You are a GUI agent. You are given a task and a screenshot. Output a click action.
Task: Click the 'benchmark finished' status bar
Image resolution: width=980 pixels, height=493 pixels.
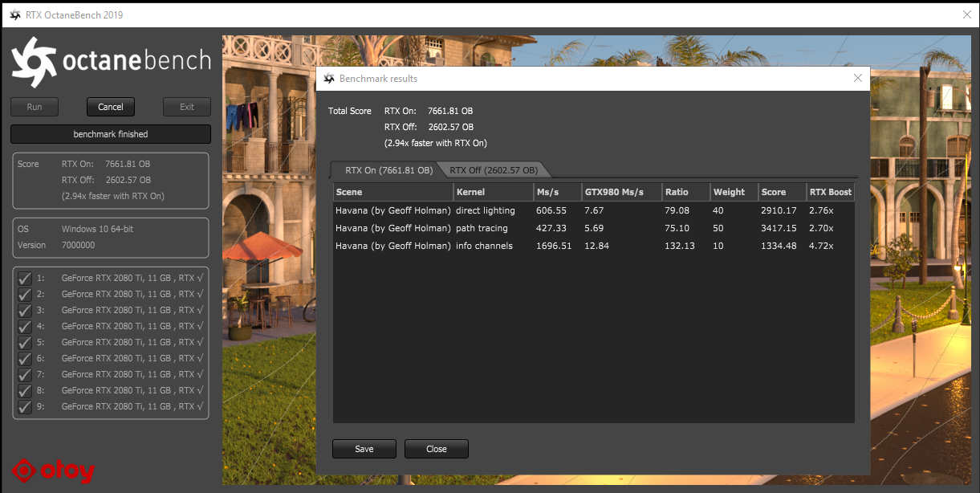coord(111,134)
